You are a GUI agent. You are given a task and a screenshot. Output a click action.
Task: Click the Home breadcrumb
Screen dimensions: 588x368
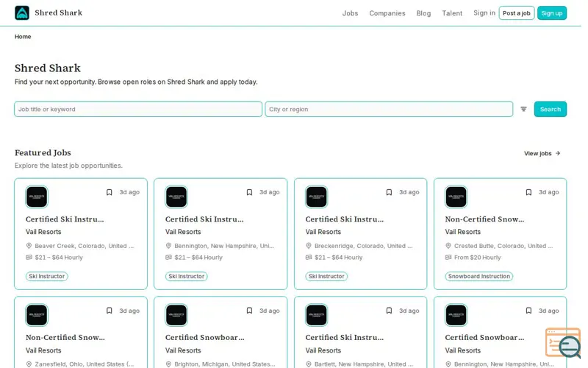click(23, 36)
